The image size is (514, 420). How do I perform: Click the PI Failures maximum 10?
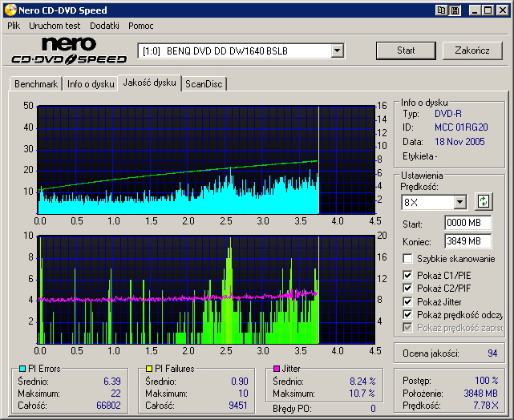243,393
